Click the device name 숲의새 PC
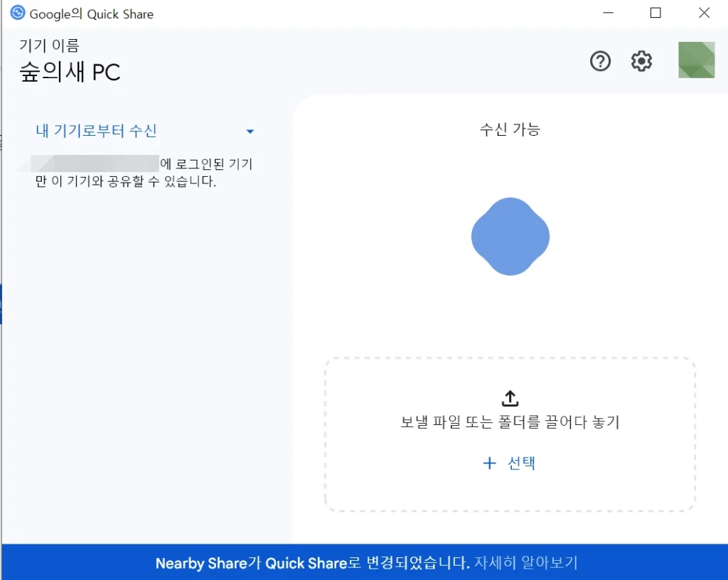The width and height of the screenshot is (728, 580). (x=70, y=72)
